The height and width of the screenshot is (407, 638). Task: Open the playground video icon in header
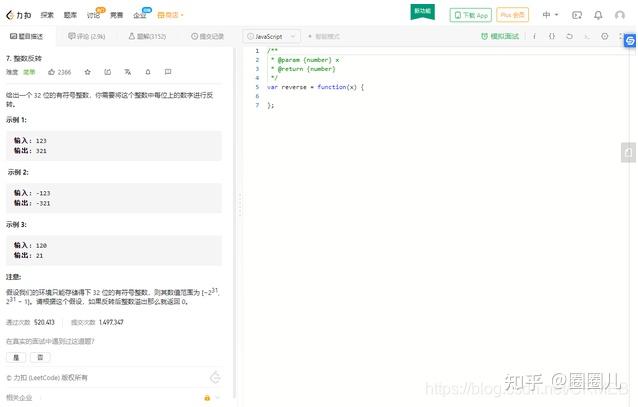tap(577, 15)
